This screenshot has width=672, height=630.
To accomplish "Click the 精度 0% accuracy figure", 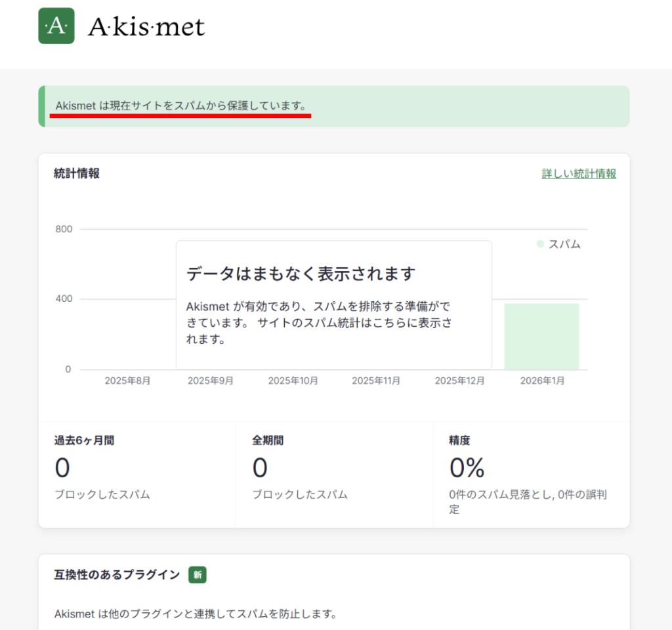I will pyautogui.click(x=467, y=468).
